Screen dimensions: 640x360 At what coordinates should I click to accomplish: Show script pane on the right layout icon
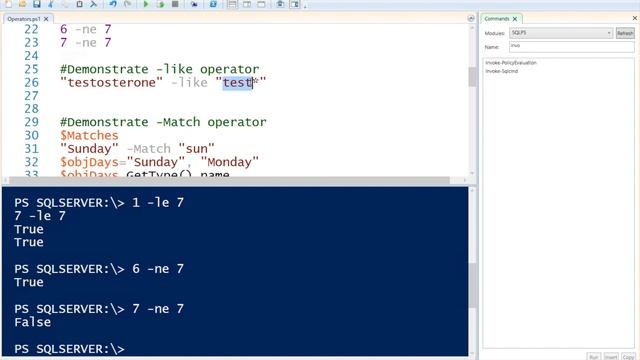pos(247,4)
